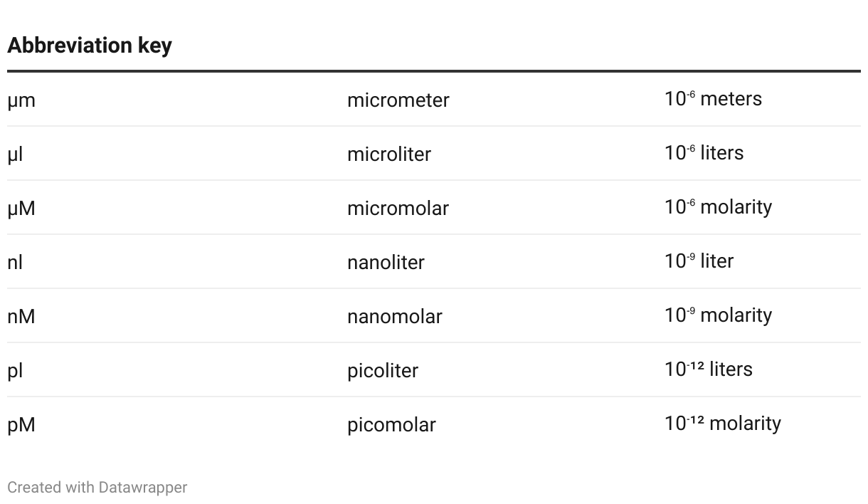Select the 10⁻⁶ meters value

pyautogui.click(x=713, y=99)
